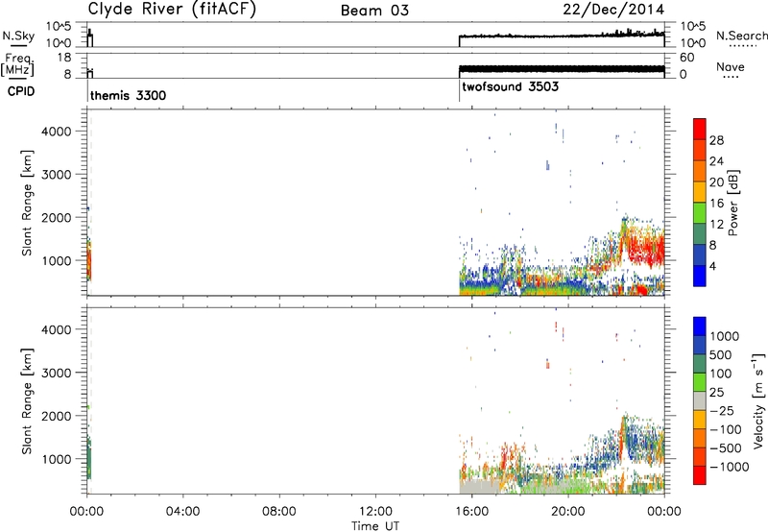
Task: Pick the bright blue top Velocity colorbar segment
Action: (700, 326)
